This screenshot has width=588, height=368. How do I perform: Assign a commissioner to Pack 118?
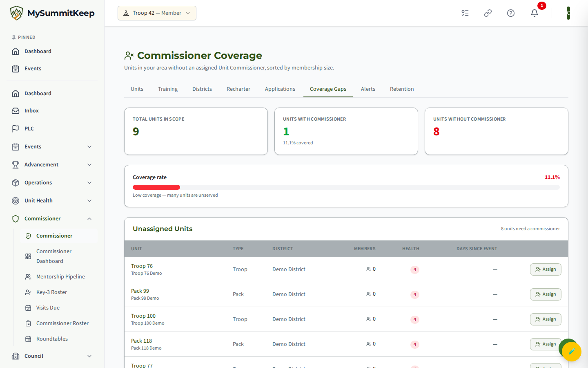546,344
